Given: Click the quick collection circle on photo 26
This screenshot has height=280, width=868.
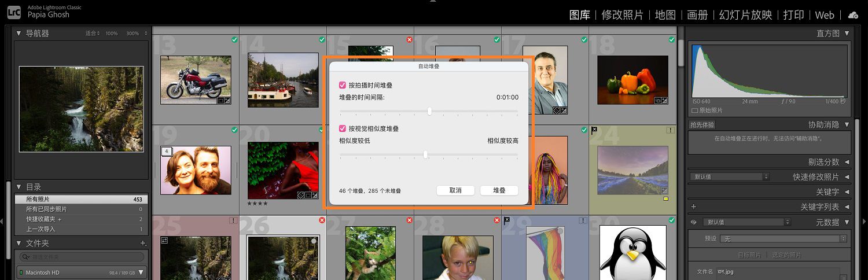Looking at the screenshot, I should coord(314,241).
